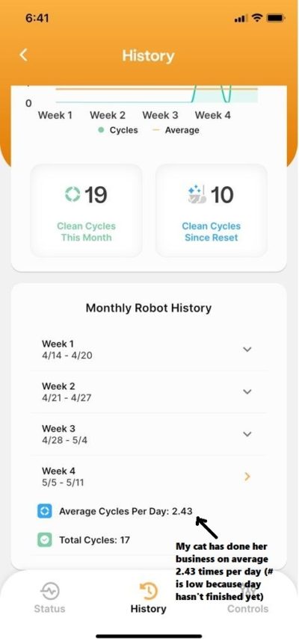Select Week 4 5/5 - 5/11 row

[x=148, y=477]
